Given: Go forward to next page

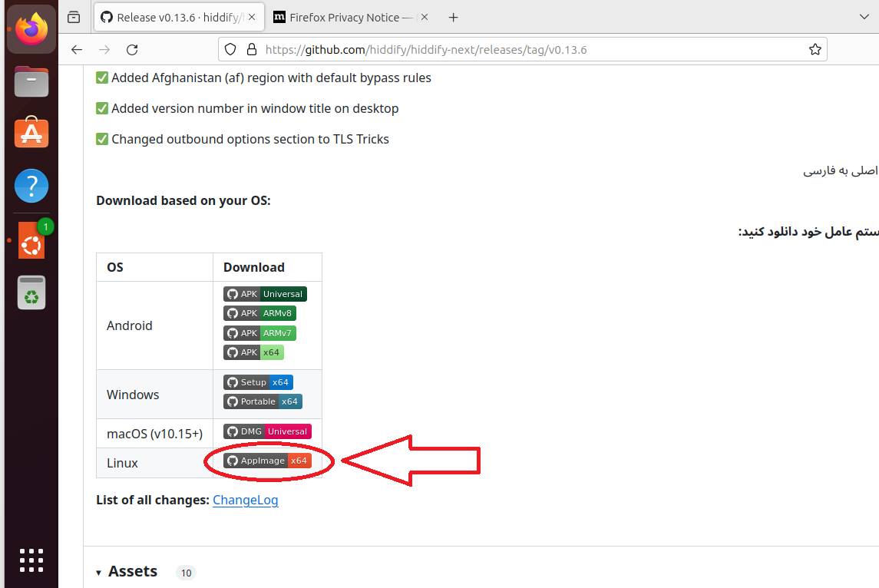Looking at the screenshot, I should click(x=104, y=50).
